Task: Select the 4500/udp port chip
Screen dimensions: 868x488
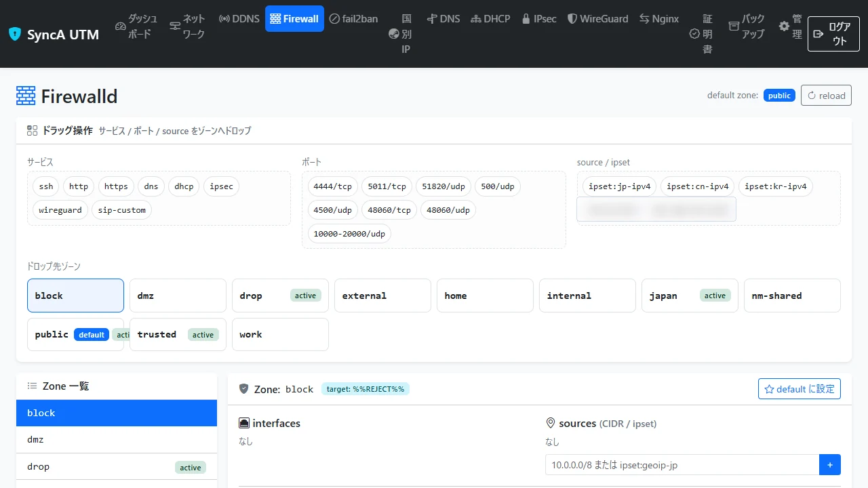Action: 332,210
